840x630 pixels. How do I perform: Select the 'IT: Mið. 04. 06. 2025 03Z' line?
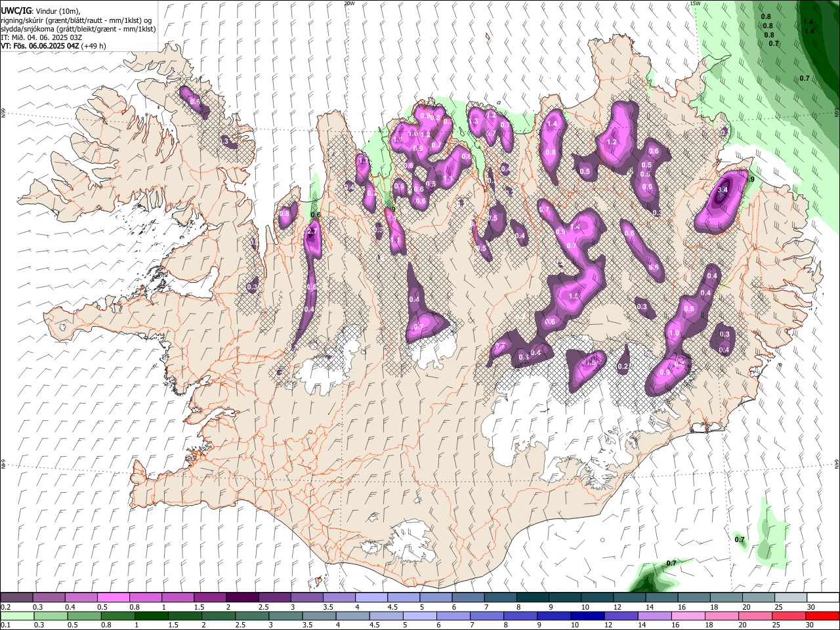pos(41,37)
